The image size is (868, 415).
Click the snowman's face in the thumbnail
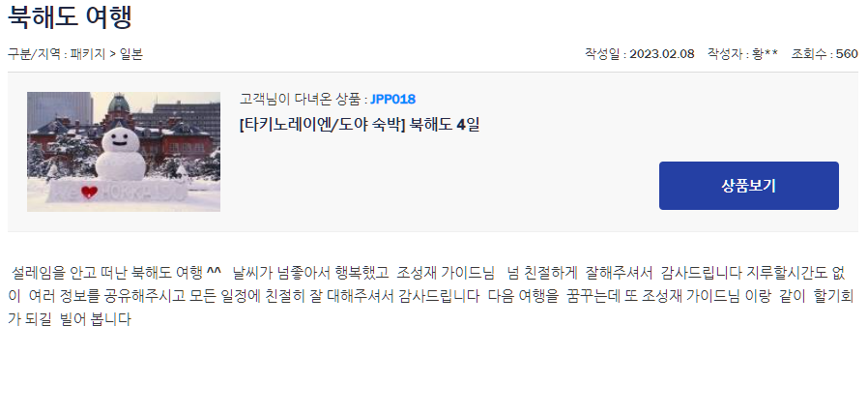tap(120, 139)
